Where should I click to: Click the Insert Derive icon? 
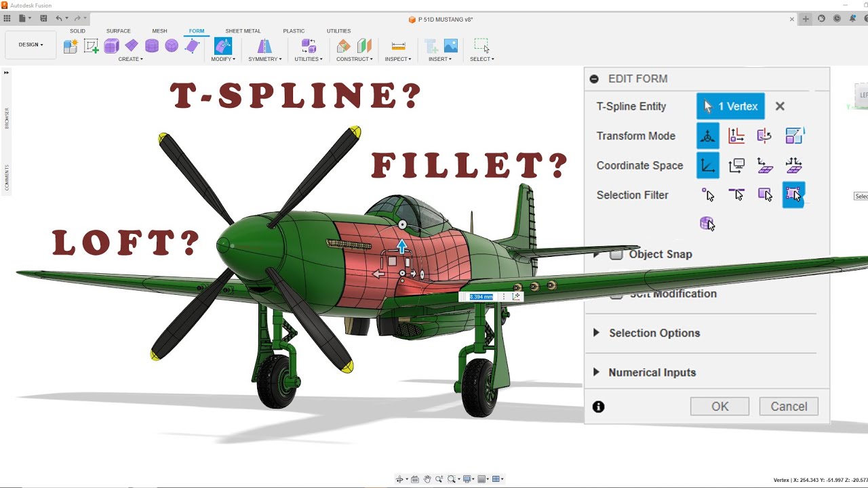pyautogui.click(x=431, y=45)
